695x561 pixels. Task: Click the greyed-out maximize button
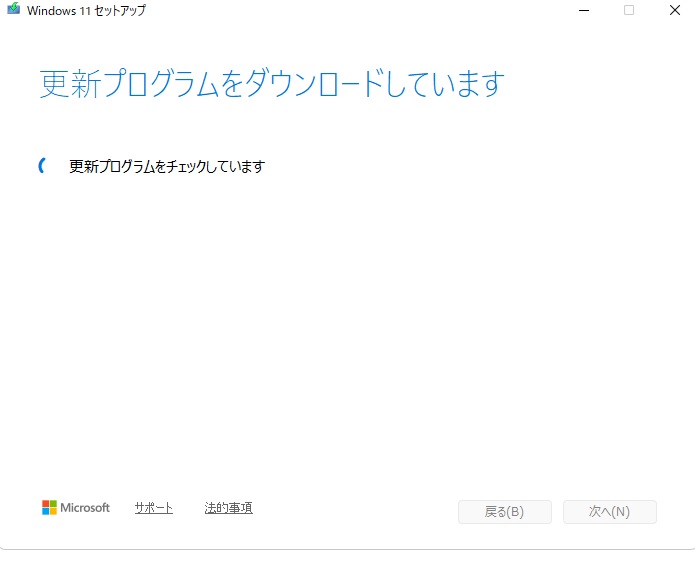click(629, 10)
